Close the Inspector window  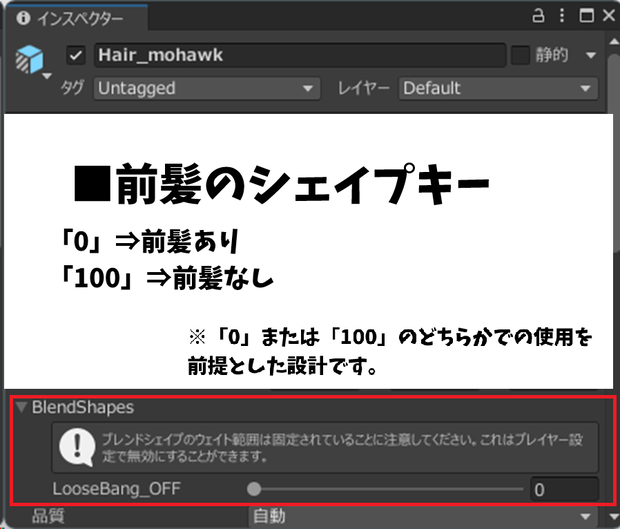(609, 16)
